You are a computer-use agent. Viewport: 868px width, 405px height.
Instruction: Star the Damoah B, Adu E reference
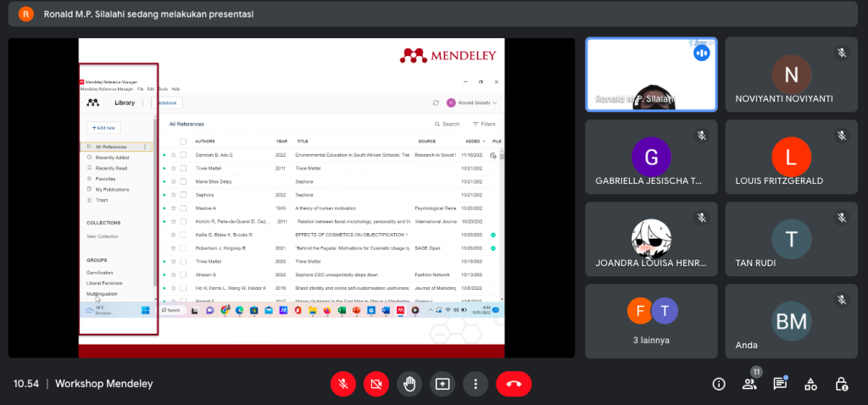click(x=173, y=155)
